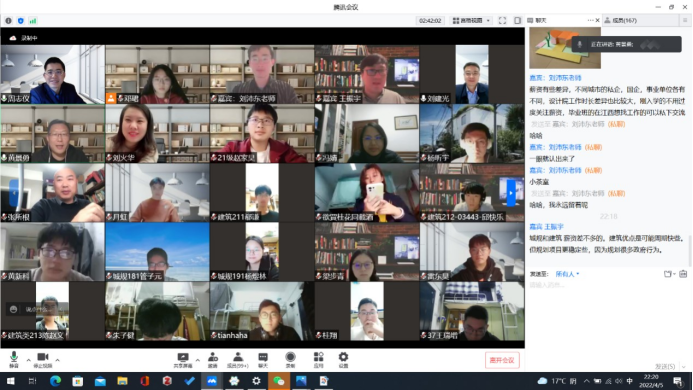Open Task View on taskbar

pyautogui.click(x=32, y=381)
